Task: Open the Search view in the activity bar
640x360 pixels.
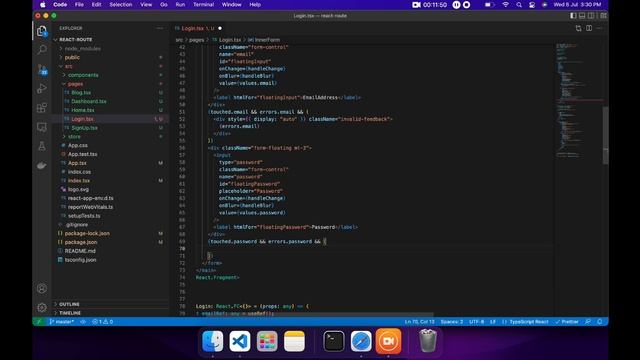Action: (42, 50)
